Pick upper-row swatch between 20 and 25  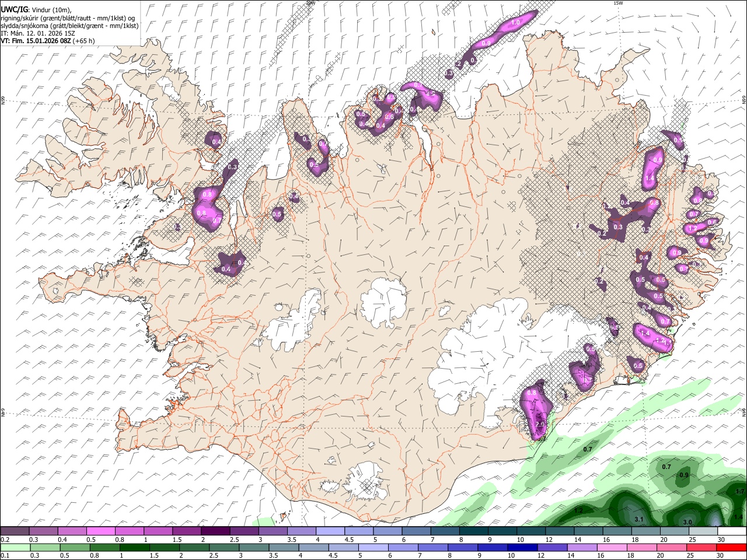pyautogui.click(x=674, y=531)
